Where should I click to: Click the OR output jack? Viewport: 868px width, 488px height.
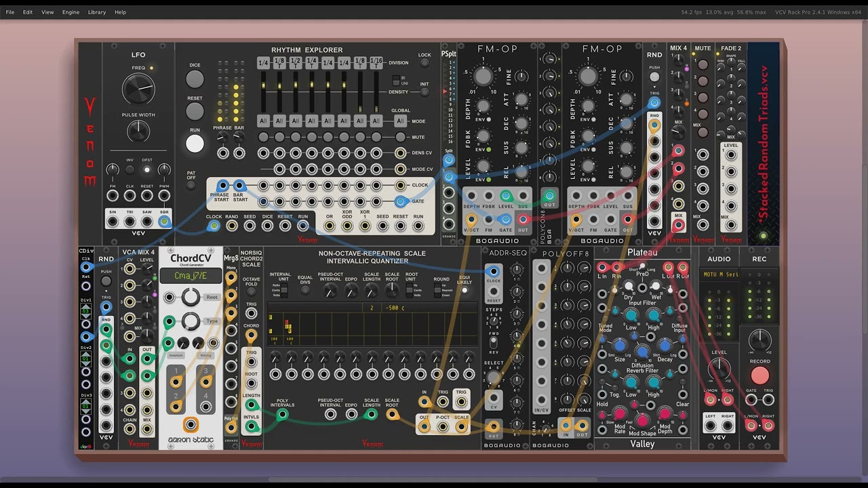(x=330, y=226)
